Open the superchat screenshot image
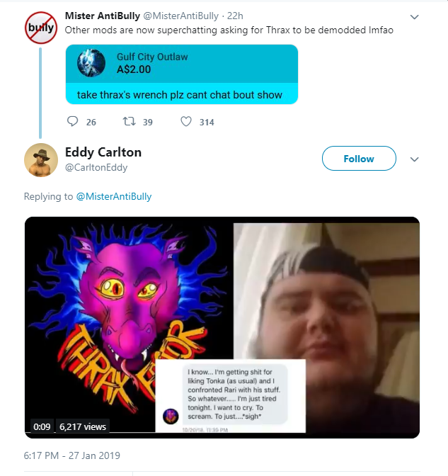 coord(182,74)
